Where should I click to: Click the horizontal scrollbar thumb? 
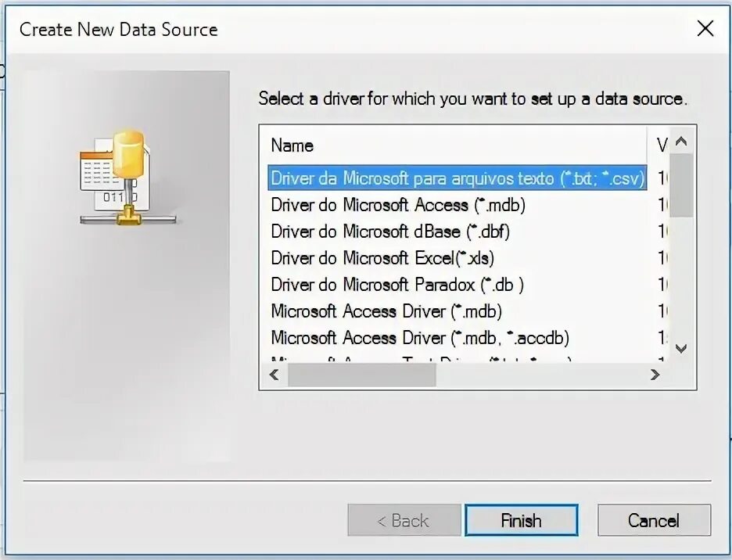tap(361, 375)
